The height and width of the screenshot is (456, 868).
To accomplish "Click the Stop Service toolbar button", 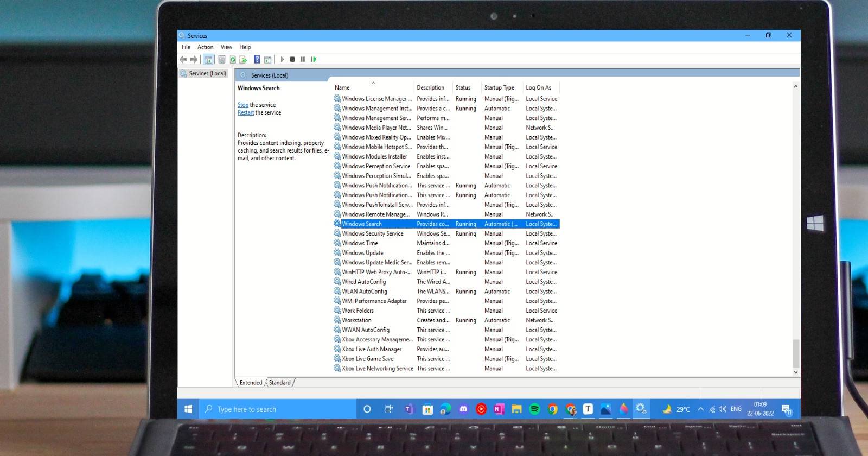I will 292,59.
